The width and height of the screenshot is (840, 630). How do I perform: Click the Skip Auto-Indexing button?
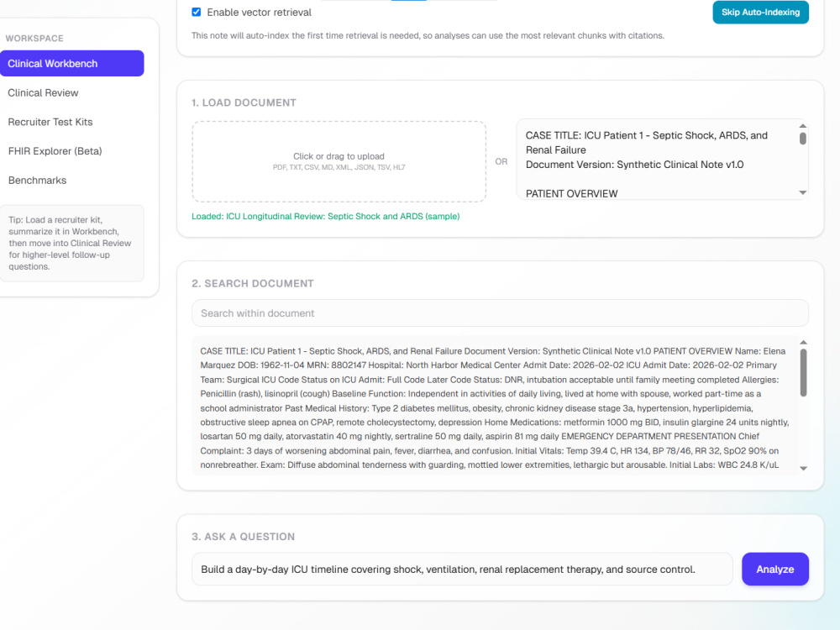pyautogui.click(x=760, y=13)
